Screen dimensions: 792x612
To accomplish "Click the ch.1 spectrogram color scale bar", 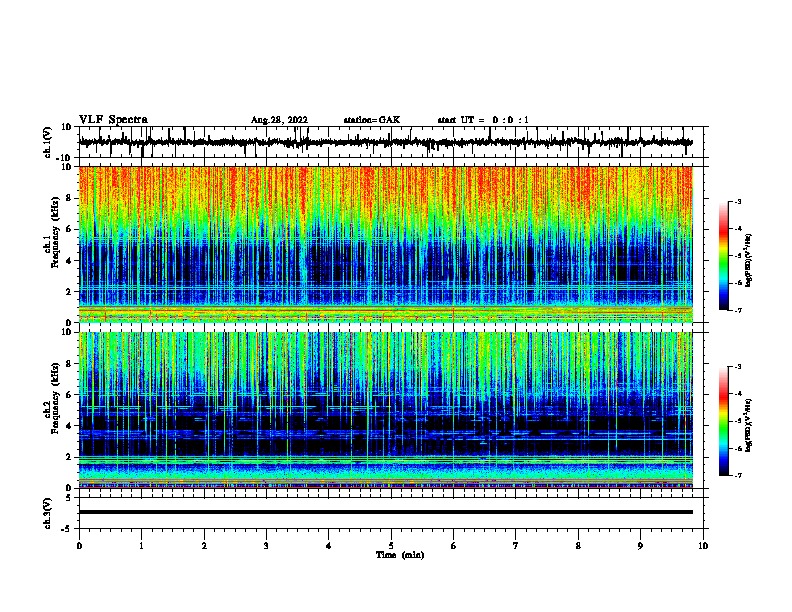I will [724, 256].
